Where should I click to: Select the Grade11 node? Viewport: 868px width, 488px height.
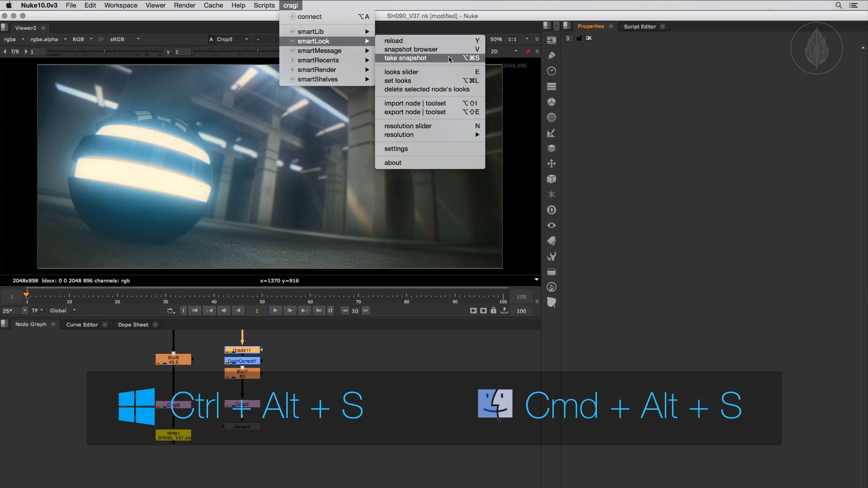tap(242, 350)
